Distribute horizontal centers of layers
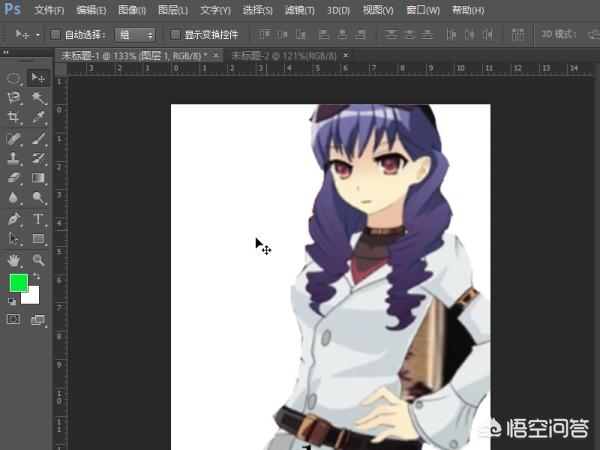Screen dimensions: 600x450 coord(470,35)
